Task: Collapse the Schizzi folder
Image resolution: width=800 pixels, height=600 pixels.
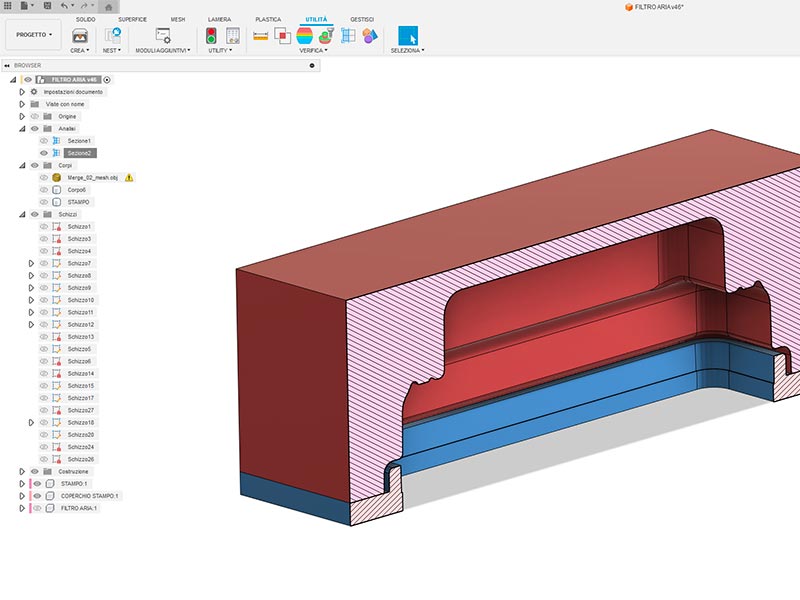Action: [x=21, y=214]
